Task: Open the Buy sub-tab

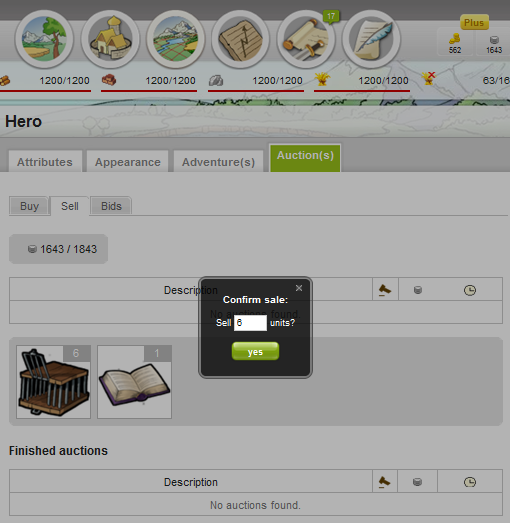Action: tap(29, 206)
